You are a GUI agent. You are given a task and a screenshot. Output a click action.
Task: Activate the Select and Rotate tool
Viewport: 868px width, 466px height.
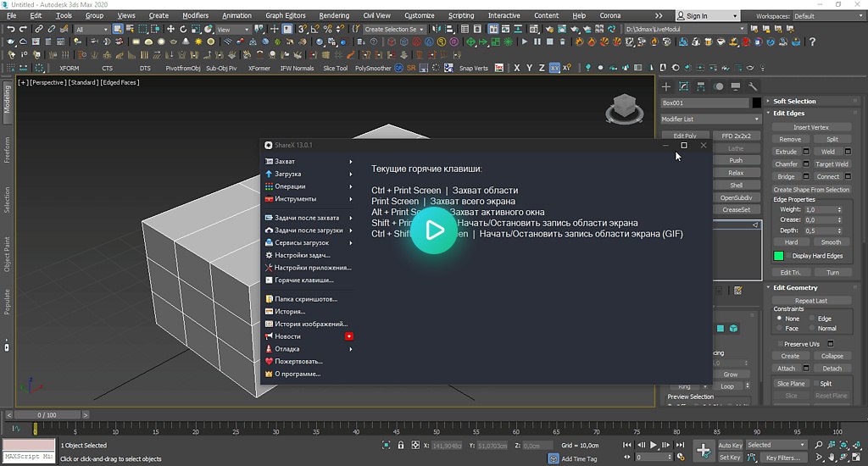pos(183,29)
